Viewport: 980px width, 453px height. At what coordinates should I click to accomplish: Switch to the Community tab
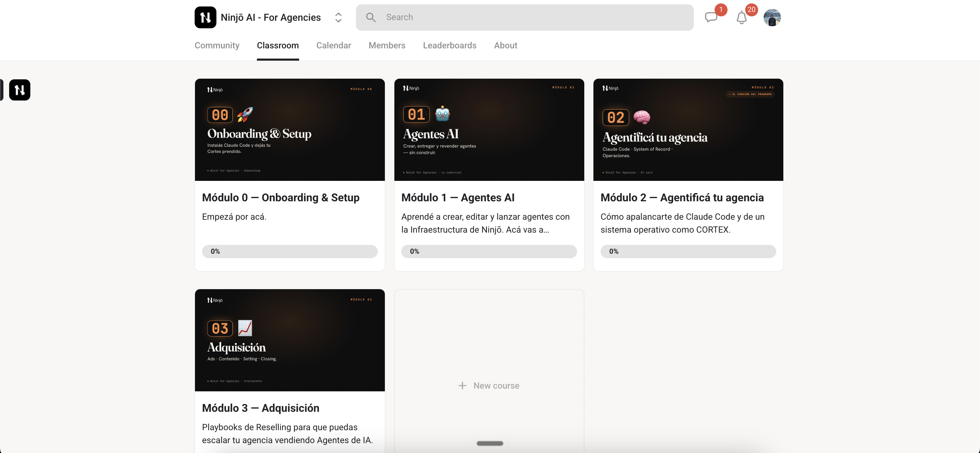coord(217,45)
